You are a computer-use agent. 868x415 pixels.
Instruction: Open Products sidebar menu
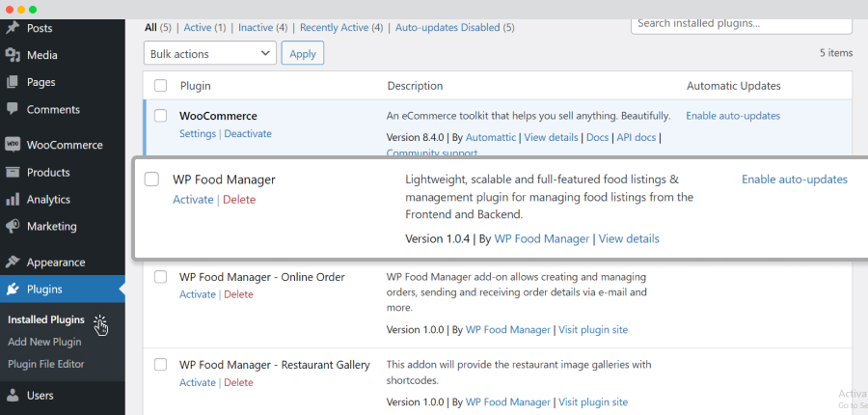tap(48, 173)
